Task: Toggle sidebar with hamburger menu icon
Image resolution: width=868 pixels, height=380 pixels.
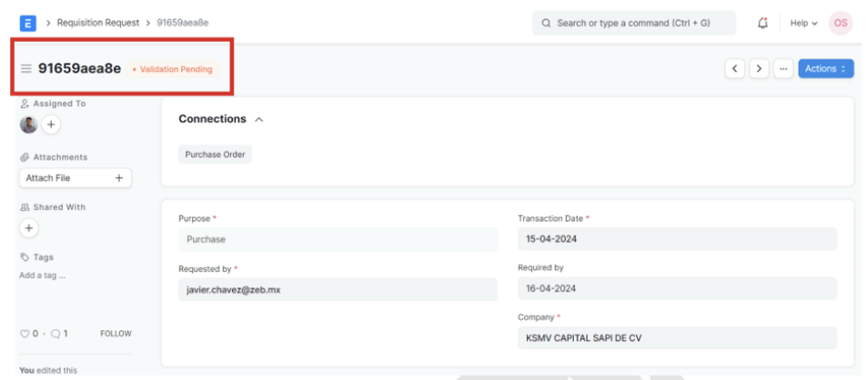Action: tap(26, 69)
